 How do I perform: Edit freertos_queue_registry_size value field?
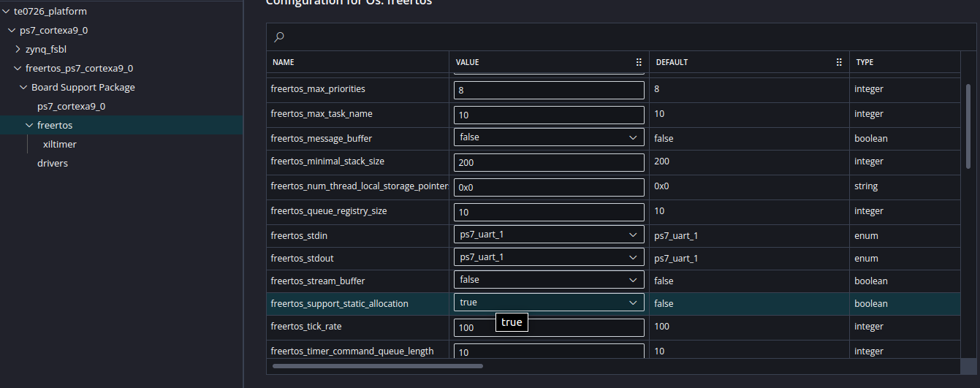click(x=549, y=212)
